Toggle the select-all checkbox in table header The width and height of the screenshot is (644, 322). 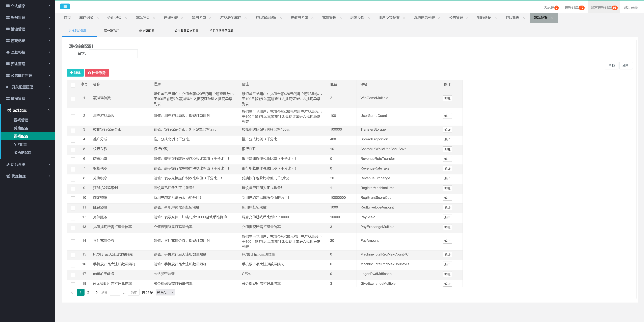(x=73, y=85)
